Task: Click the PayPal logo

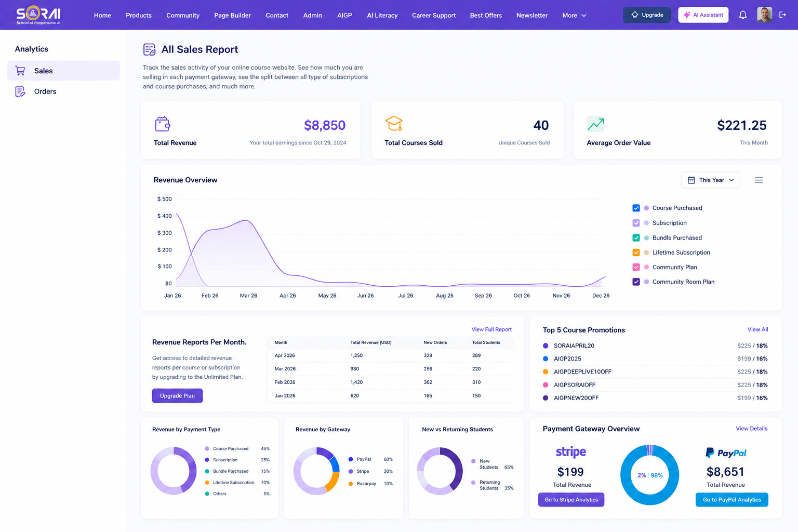Action: coord(726,453)
